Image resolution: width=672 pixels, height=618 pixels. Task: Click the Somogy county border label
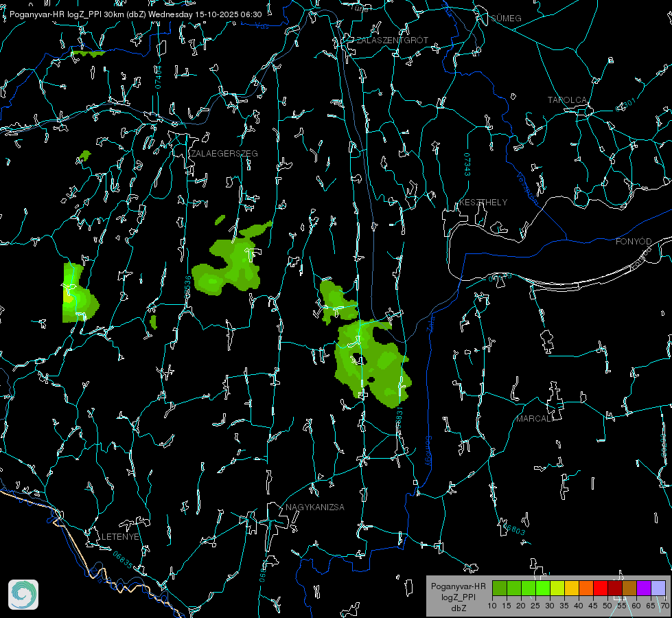[x=428, y=451]
